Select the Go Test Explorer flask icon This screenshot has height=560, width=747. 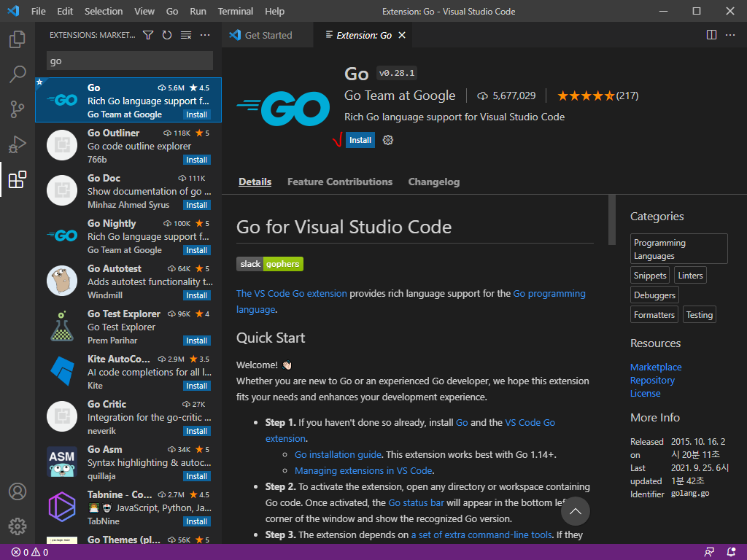tap(62, 326)
